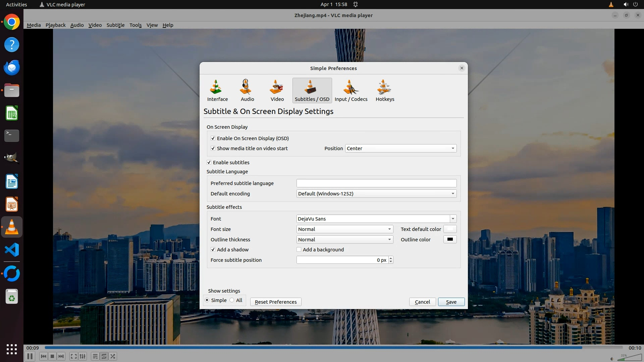Uncheck Enable On Screen Display (OSD)
Image resolution: width=644 pixels, height=362 pixels.
[x=213, y=138]
